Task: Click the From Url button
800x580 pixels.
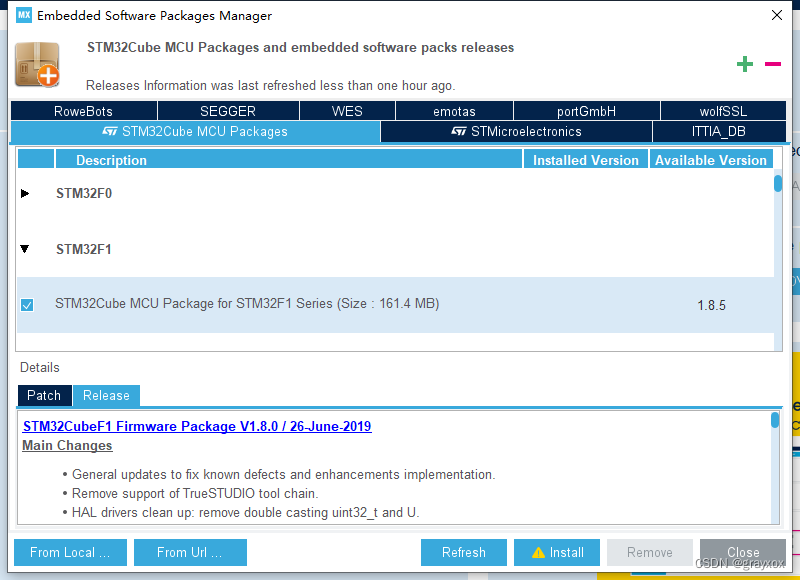Action: [x=190, y=552]
